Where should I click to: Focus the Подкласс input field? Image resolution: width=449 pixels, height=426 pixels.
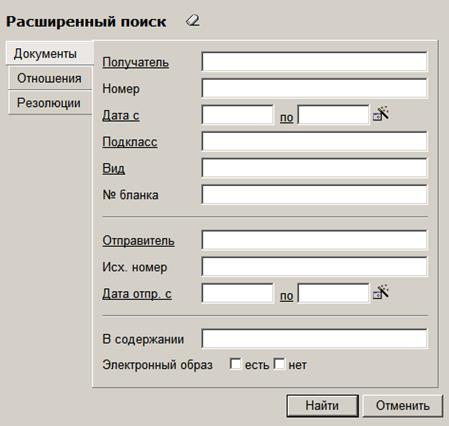314,141
